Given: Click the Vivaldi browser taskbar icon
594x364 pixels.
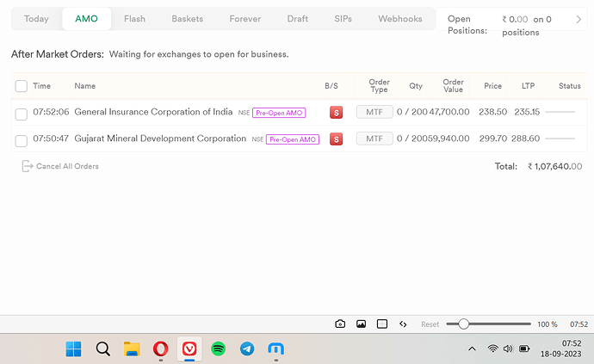Looking at the screenshot, I should 189,349.
